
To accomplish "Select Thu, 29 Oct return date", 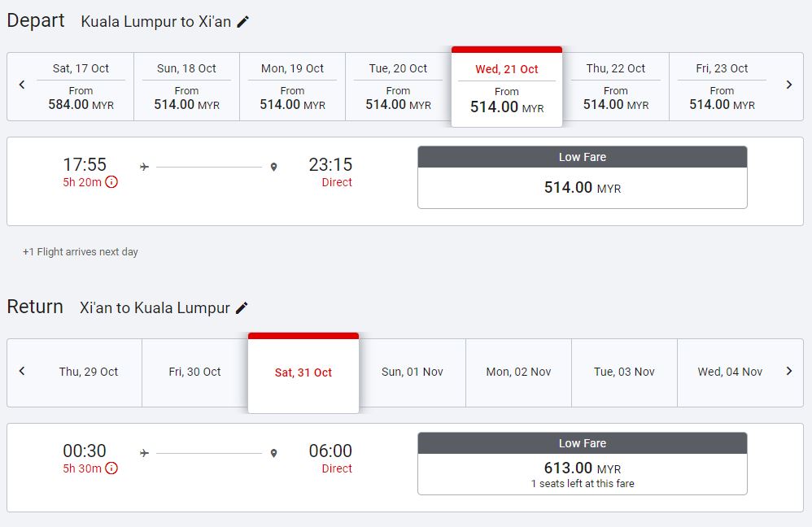I will (89, 372).
